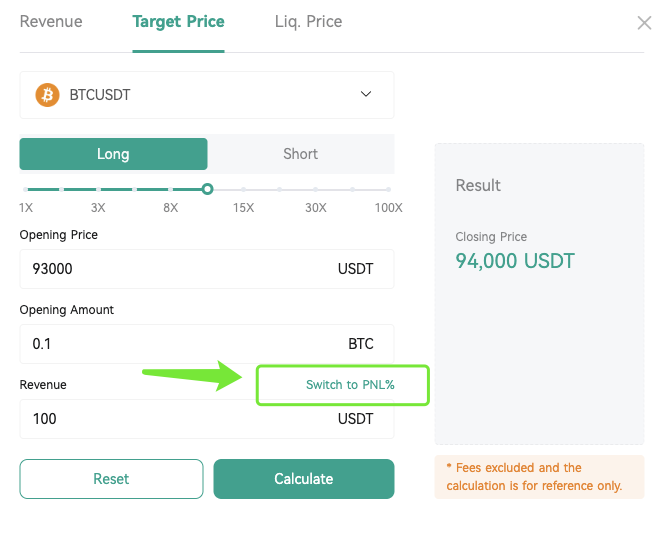665x559 pixels.
Task: Focus the Revenue USDT input field
Action: pos(207,419)
